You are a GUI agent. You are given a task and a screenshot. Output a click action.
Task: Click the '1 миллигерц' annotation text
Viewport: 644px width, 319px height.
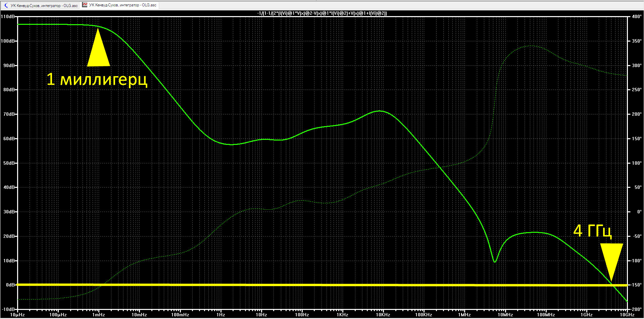(x=97, y=79)
